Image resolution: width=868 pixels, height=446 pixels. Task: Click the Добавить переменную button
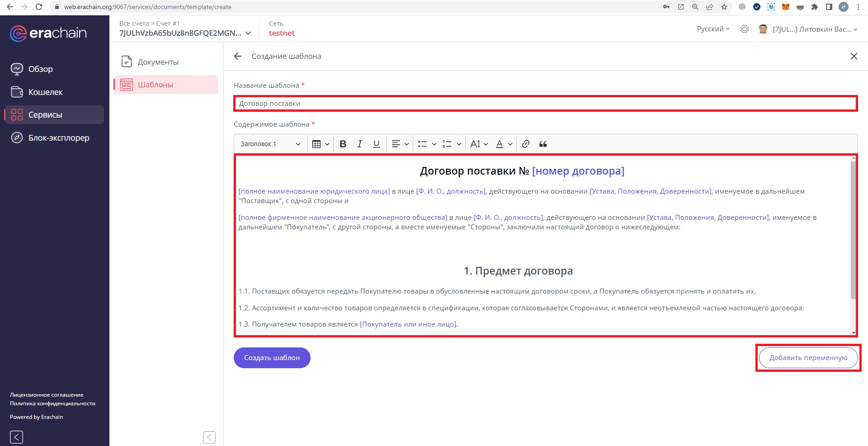click(808, 358)
